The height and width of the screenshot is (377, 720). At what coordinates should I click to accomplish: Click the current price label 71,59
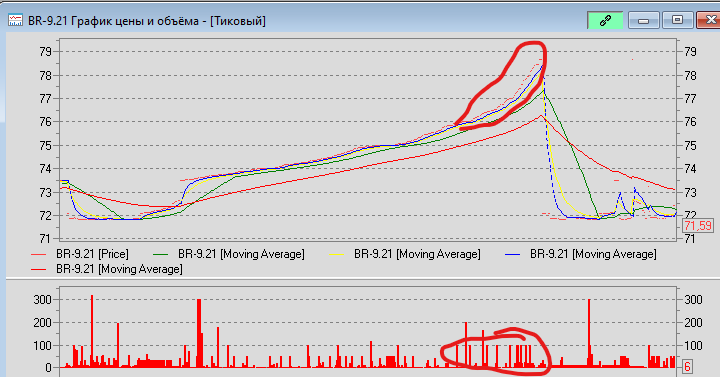tap(698, 226)
